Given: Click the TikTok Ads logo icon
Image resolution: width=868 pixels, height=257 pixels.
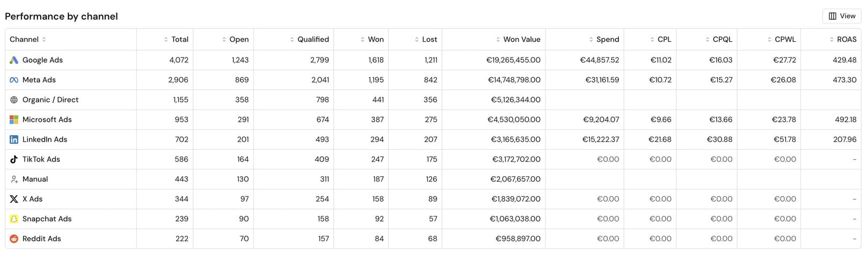Looking at the screenshot, I should (x=14, y=159).
